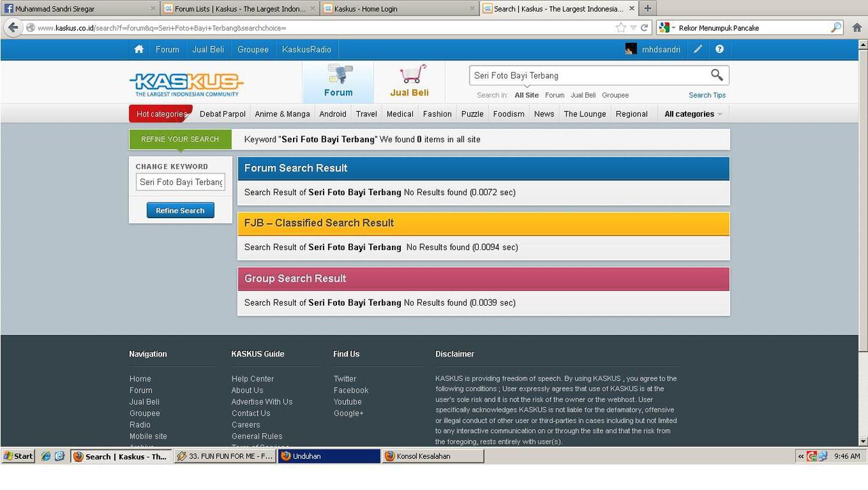Open the Anime & Manga category
868x490 pixels.
tap(282, 114)
